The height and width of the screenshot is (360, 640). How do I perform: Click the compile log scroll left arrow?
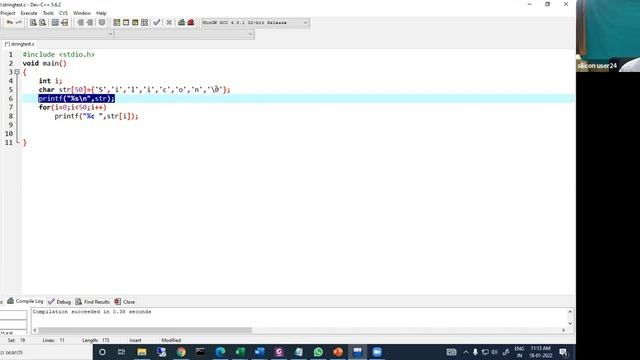point(35,330)
